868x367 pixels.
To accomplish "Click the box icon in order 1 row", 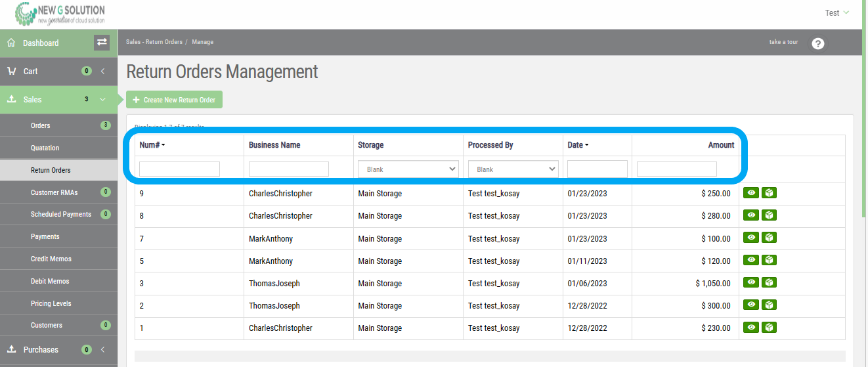I will 769,327.
